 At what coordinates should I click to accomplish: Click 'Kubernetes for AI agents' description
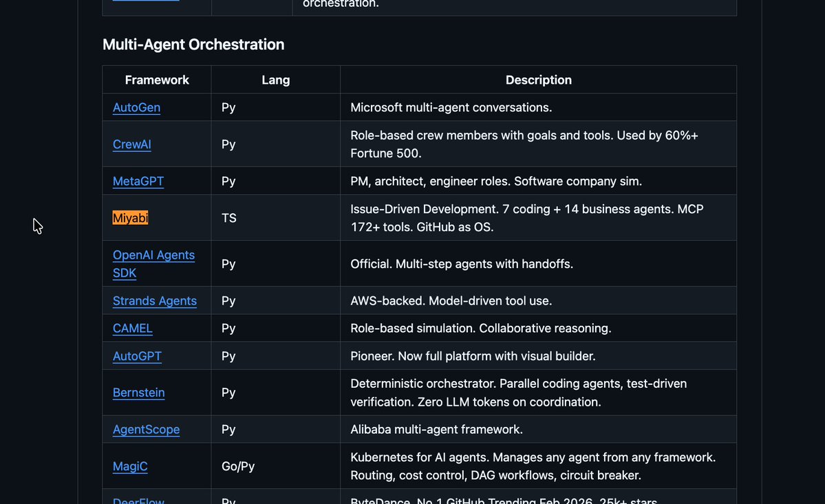coord(533,466)
